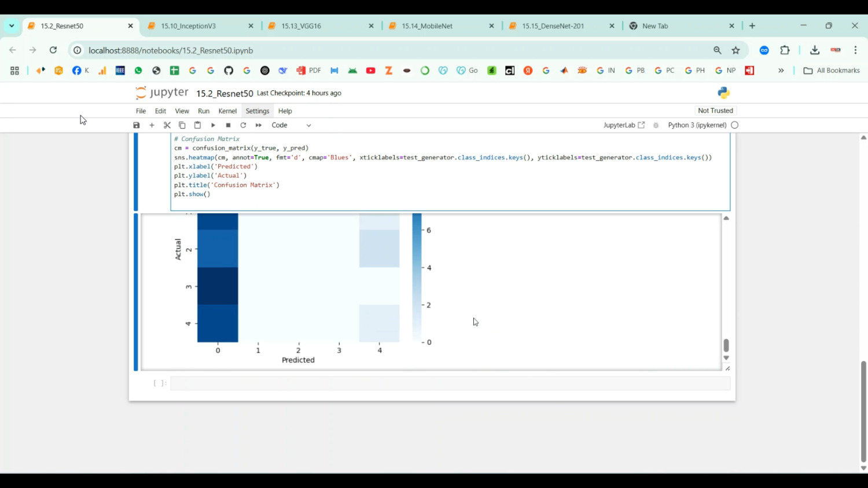The height and width of the screenshot is (488, 868).
Task: Restart the kernel with the circular arrow icon
Action: tap(244, 125)
